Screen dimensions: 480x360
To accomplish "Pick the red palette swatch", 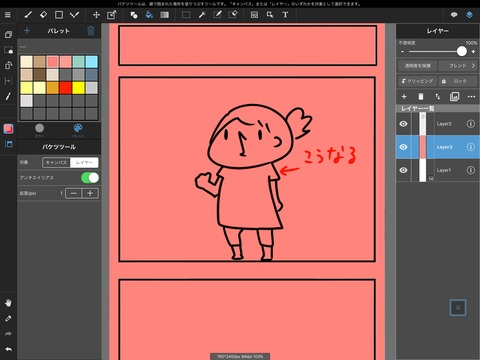I will coord(65,88).
